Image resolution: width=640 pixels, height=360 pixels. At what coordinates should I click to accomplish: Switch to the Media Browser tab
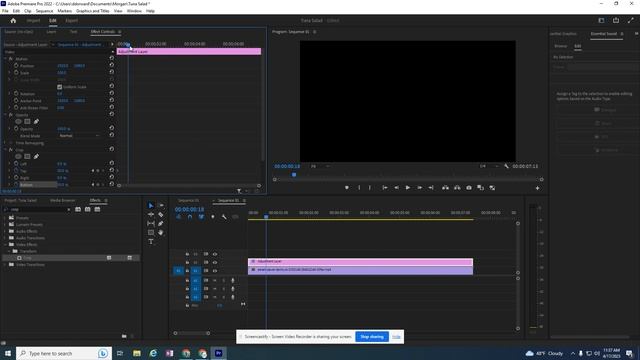pos(62,200)
